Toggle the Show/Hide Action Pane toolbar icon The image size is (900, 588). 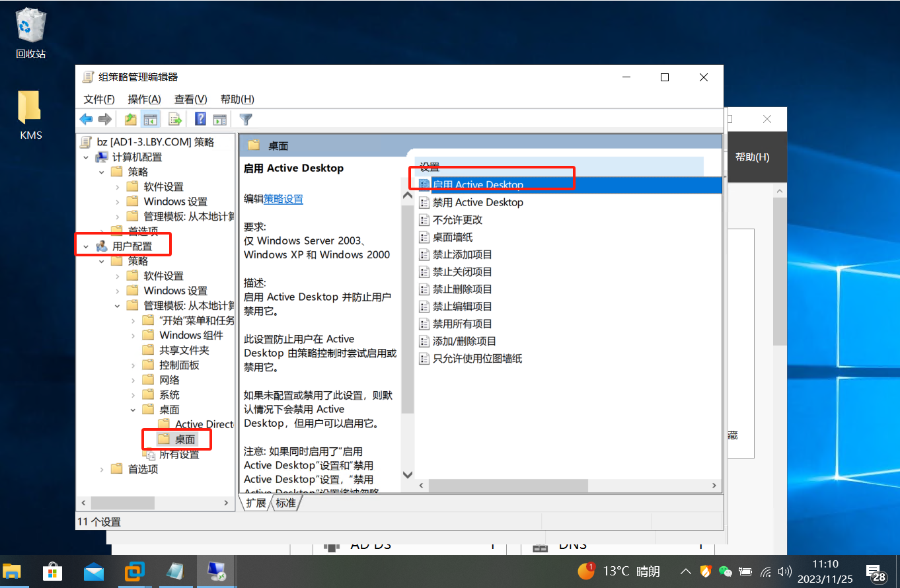point(220,119)
